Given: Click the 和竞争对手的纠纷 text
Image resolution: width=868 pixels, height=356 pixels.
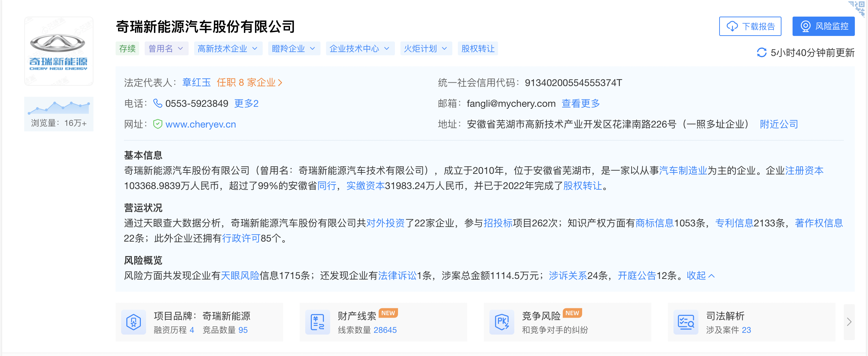Looking at the screenshot, I should tap(555, 330).
